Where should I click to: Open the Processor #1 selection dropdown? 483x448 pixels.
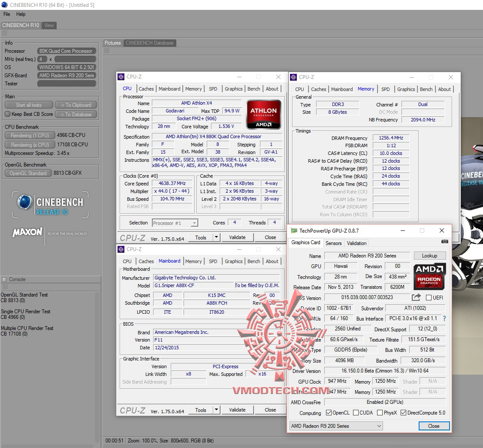[x=194, y=223]
